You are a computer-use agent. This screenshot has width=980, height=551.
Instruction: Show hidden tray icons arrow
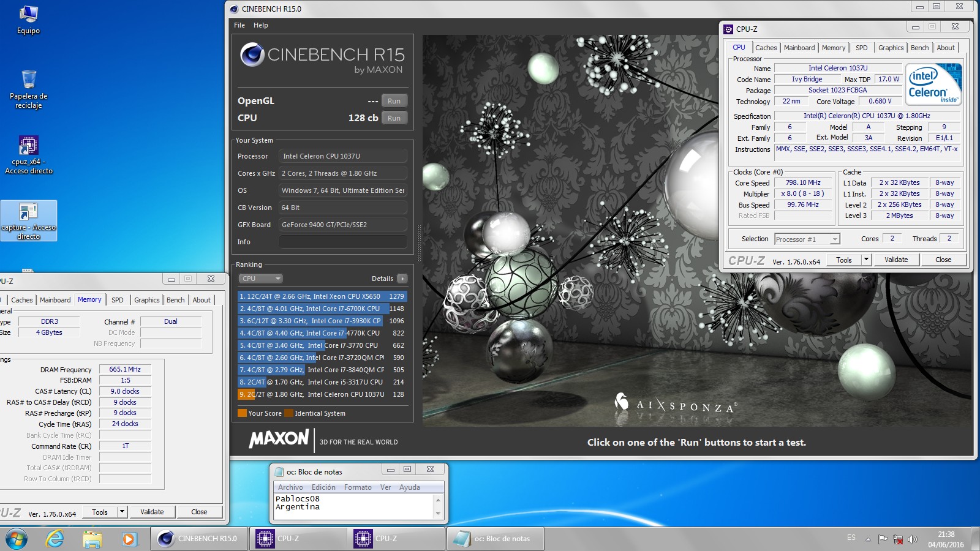[x=867, y=539]
